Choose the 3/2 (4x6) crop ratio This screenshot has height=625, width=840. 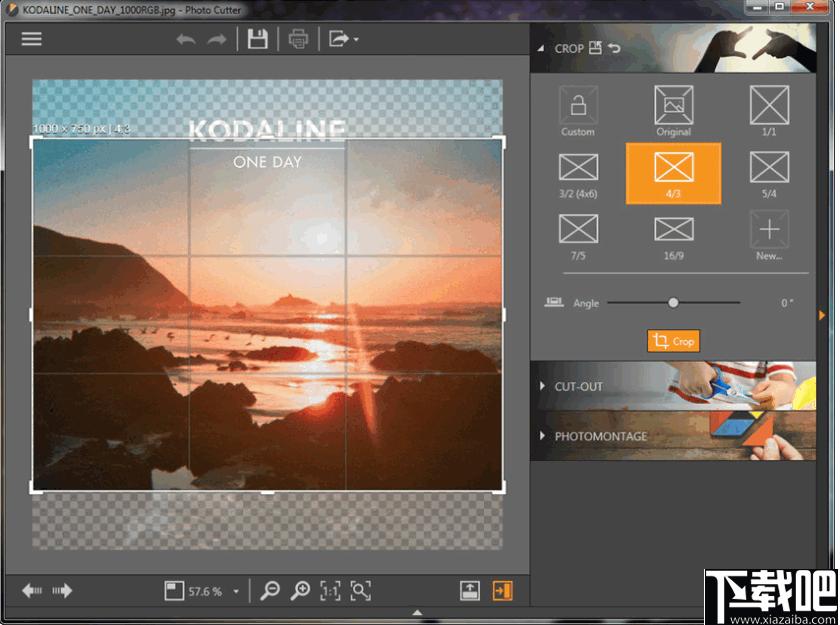click(x=578, y=175)
